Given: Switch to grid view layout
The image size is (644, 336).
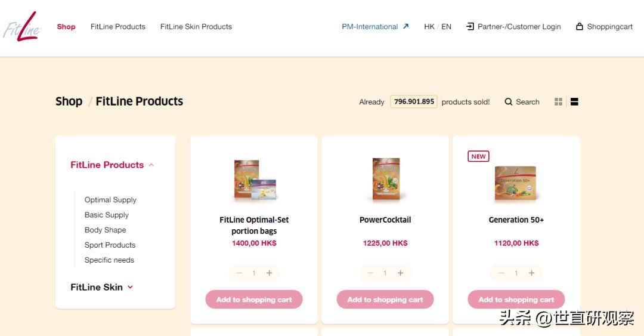Looking at the screenshot, I should click(558, 102).
